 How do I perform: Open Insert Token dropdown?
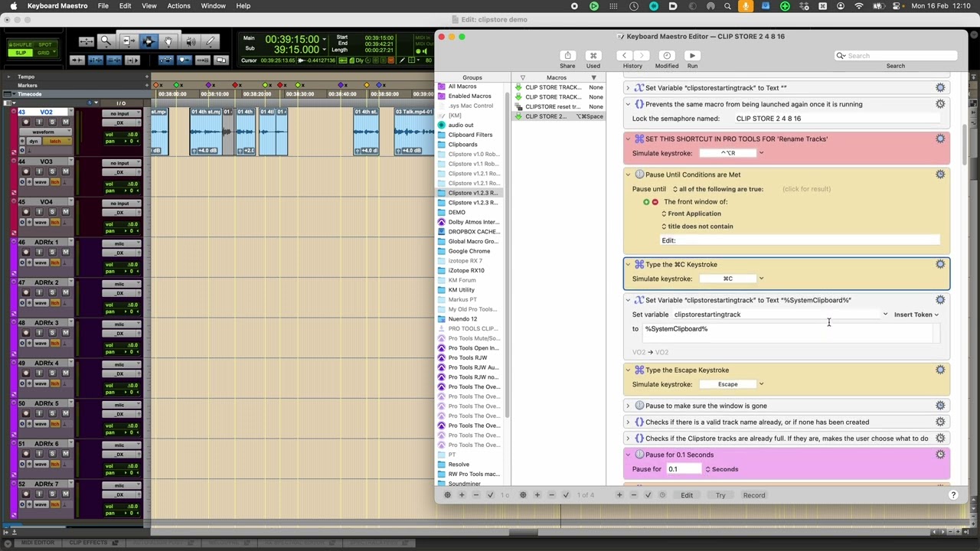916,315
